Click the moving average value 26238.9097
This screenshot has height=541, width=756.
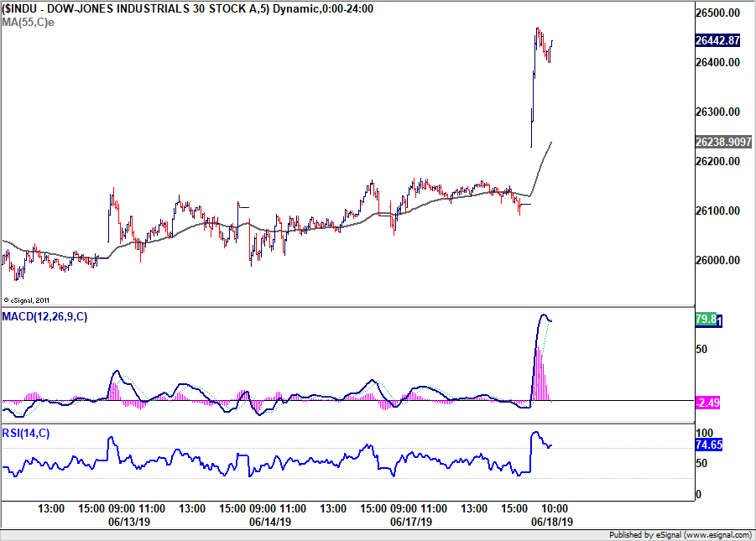(723, 142)
